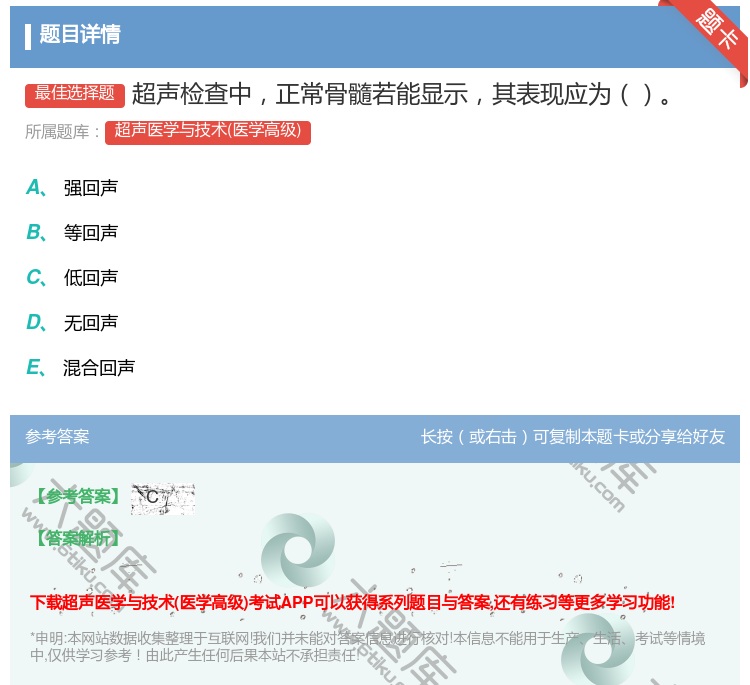Click the red 下载超声医学与技术 APP promotion text
The image size is (750, 685).
[352, 602]
